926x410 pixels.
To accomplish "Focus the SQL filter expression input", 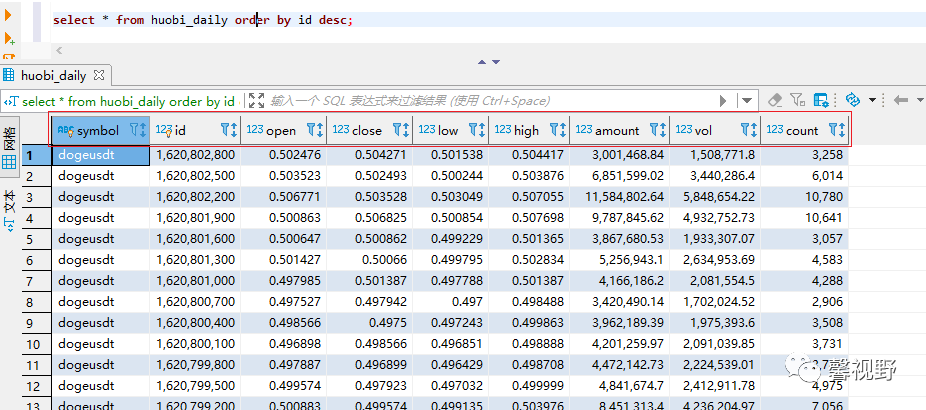I will tap(490, 101).
